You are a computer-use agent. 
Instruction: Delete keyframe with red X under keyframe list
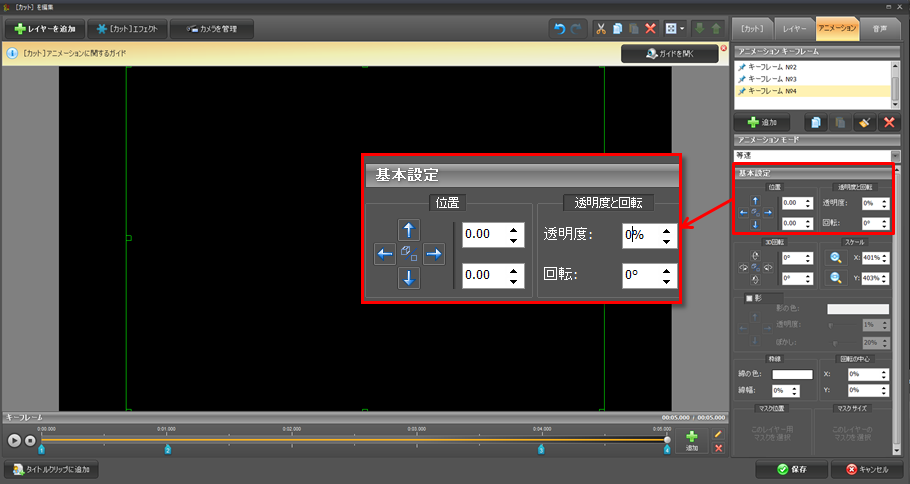coord(888,121)
